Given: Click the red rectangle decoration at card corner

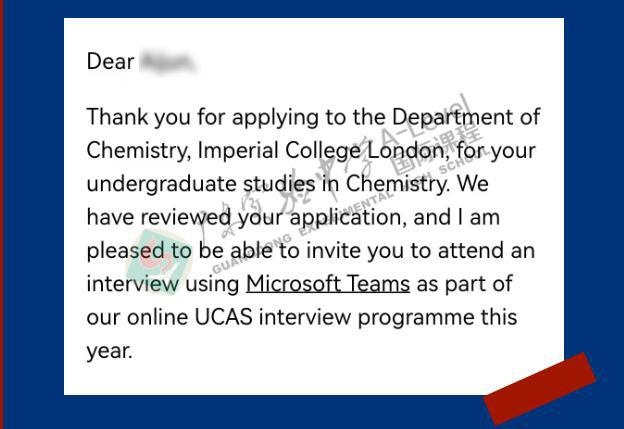Looking at the screenshot, I should pos(540,388).
